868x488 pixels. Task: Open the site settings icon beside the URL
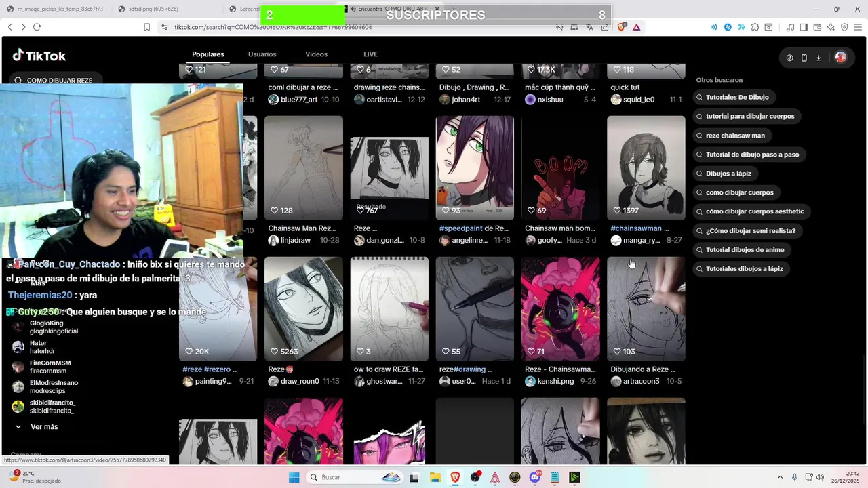pyautogui.click(x=164, y=27)
